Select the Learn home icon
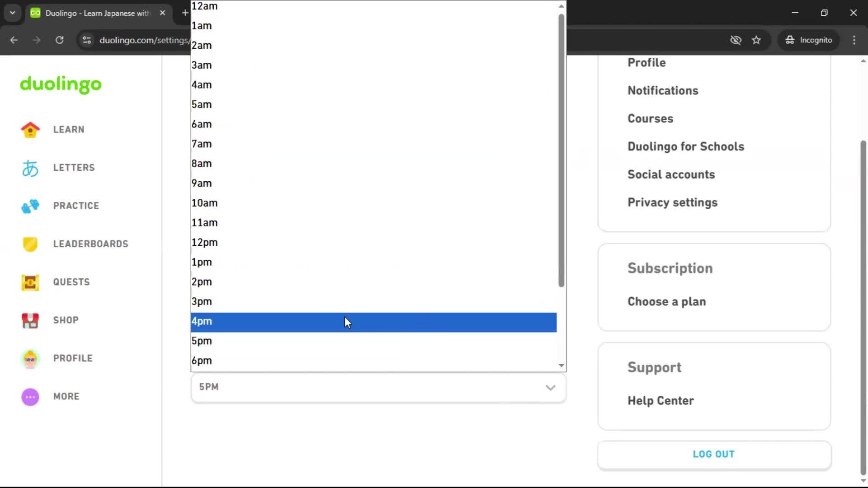This screenshot has height=488, width=868. click(30, 130)
